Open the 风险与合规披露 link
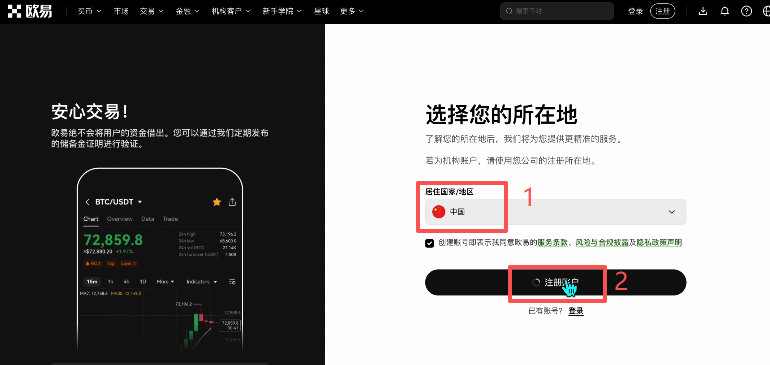The image size is (770, 365). point(602,243)
